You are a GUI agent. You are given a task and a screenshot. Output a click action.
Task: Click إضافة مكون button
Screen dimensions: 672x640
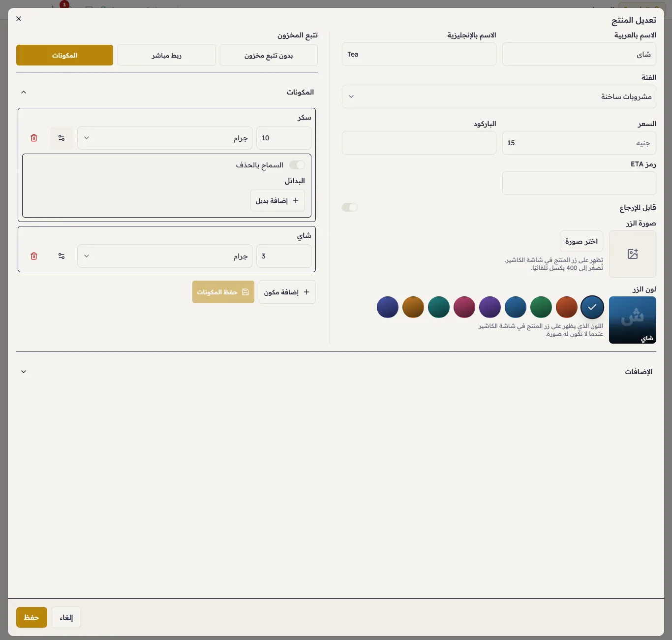(287, 292)
